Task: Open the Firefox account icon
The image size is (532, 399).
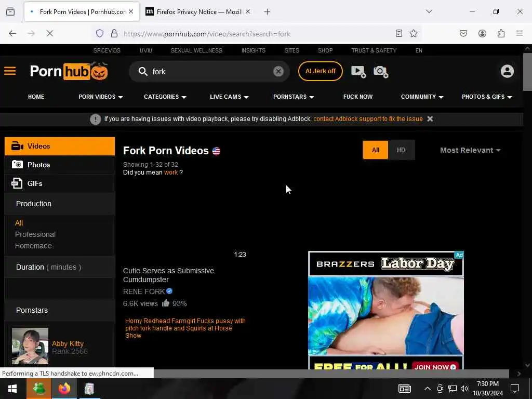Action: (482, 33)
